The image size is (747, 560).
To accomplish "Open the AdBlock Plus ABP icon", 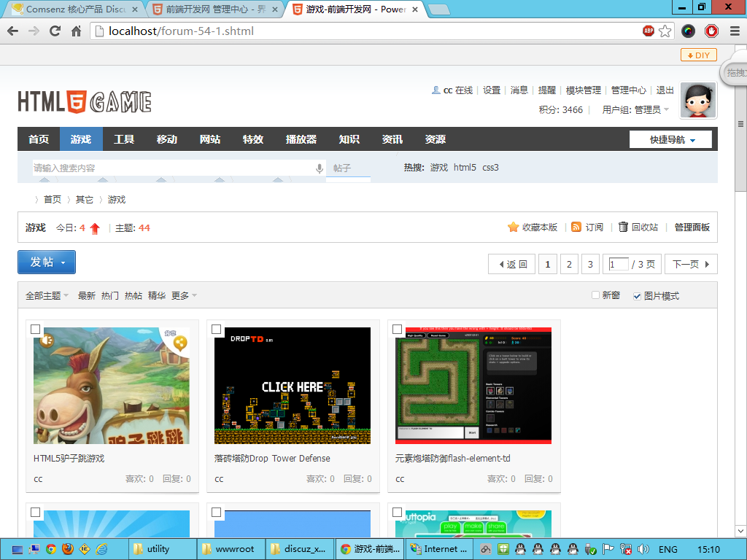I will [x=649, y=31].
